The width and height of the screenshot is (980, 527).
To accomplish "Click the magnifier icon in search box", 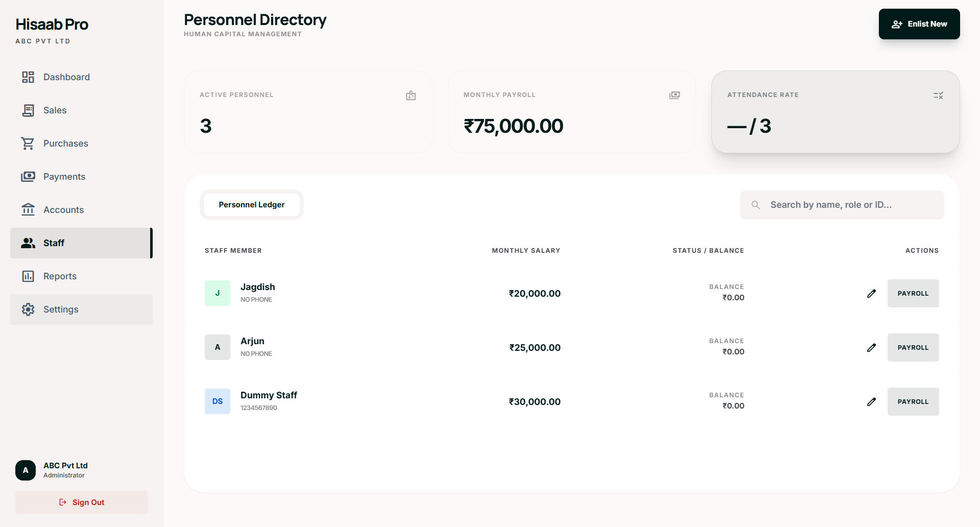I will click(756, 205).
